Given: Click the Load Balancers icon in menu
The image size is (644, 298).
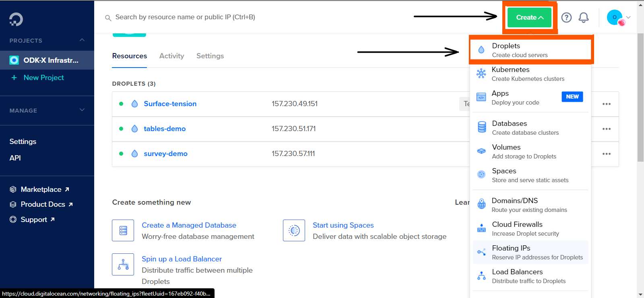Looking at the screenshot, I should coord(481,275).
